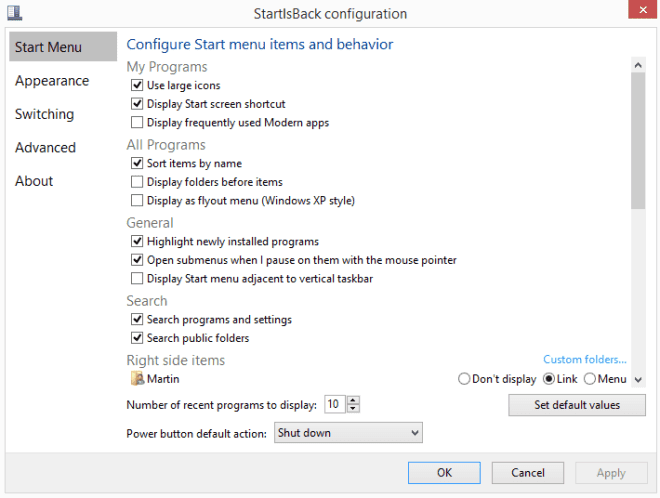Select the Start Menu tab
The width and height of the screenshot is (660, 498).
coord(63,47)
